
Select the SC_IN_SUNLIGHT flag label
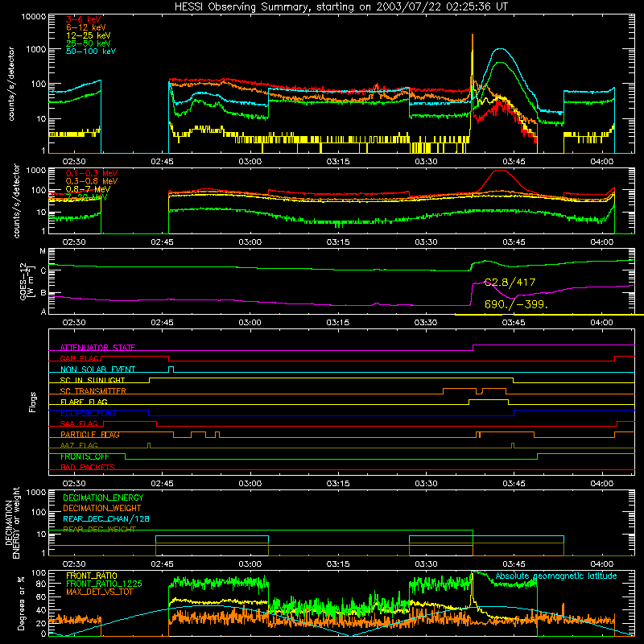tap(93, 380)
